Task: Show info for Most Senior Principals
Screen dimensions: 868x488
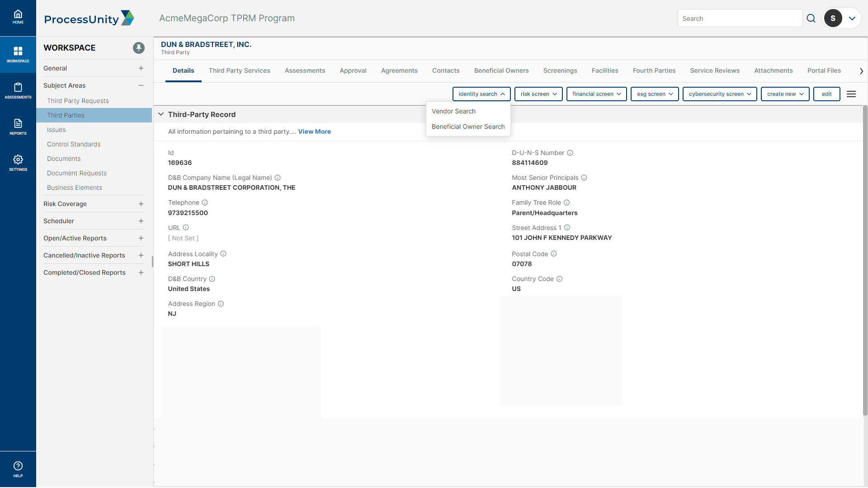Action: point(584,178)
